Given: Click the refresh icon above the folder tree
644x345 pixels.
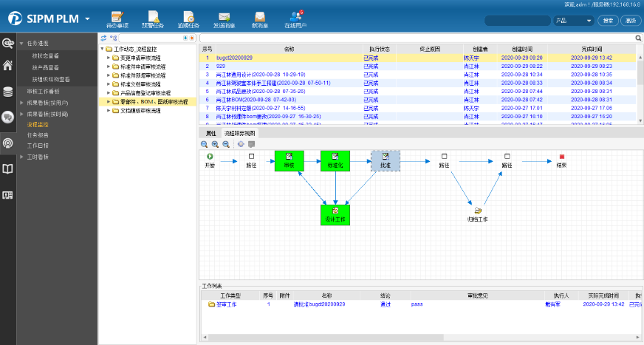Looking at the screenshot, I should (x=103, y=38).
